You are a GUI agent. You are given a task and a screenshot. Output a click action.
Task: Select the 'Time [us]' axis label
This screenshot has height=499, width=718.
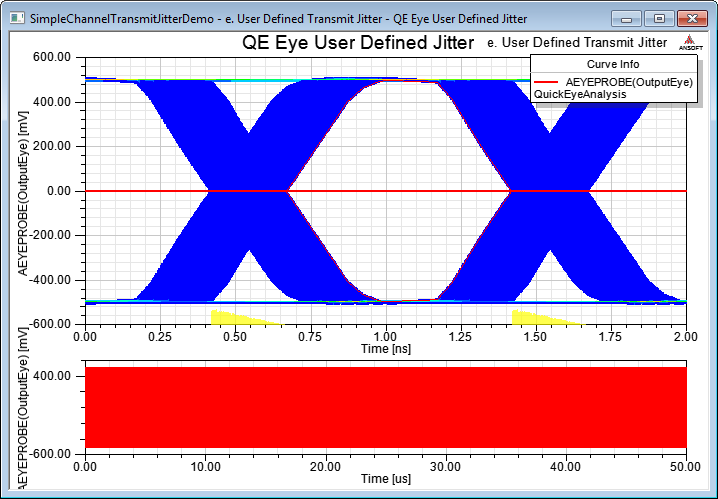coord(386,479)
